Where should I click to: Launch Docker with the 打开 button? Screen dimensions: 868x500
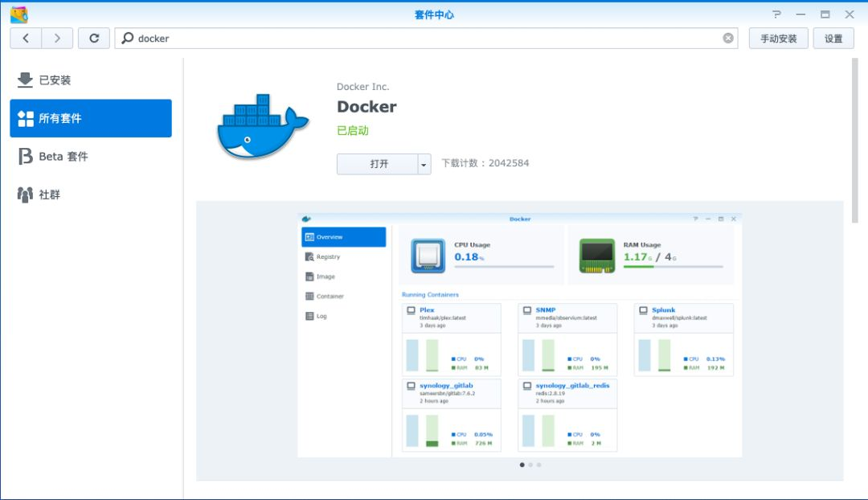pyautogui.click(x=378, y=164)
